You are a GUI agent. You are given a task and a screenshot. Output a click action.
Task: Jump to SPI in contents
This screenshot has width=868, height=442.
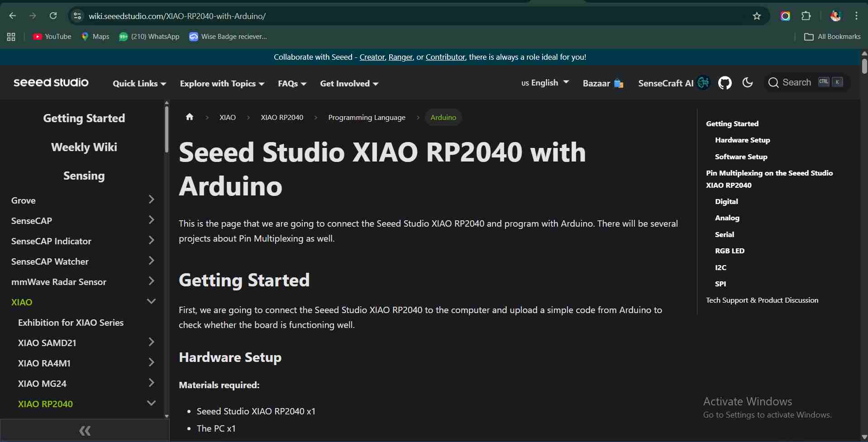pyautogui.click(x=720, y=284)
